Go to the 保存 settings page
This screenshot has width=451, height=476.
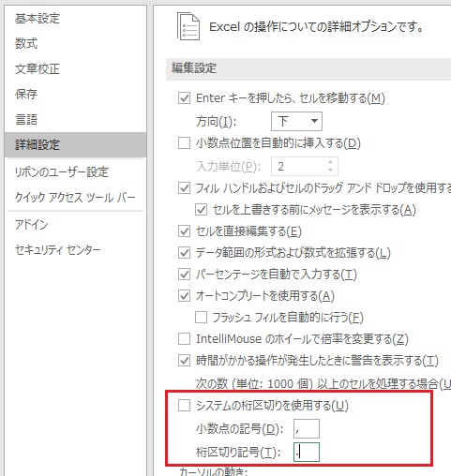tap(26, 94)
